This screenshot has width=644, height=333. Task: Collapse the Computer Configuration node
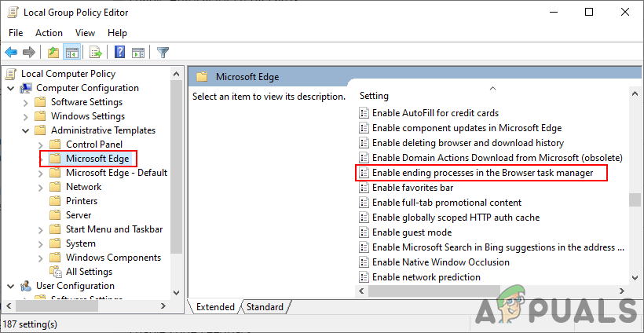click(11, 88)
